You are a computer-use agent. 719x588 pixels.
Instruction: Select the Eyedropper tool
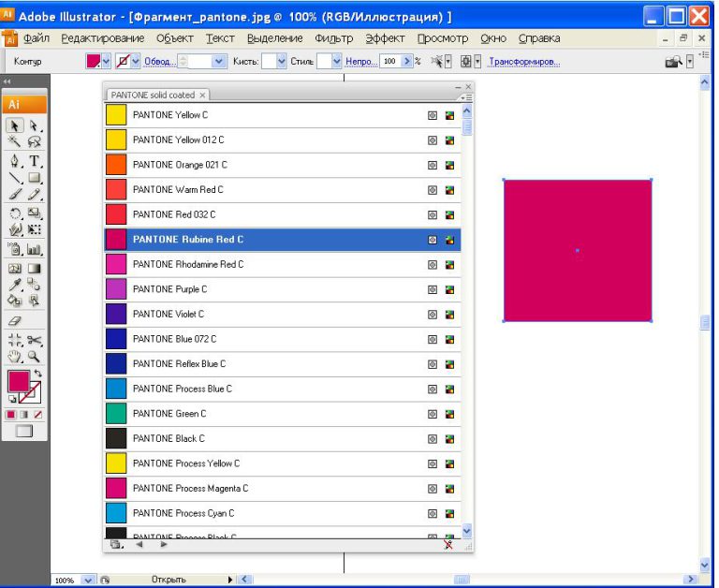click(15, 285)
